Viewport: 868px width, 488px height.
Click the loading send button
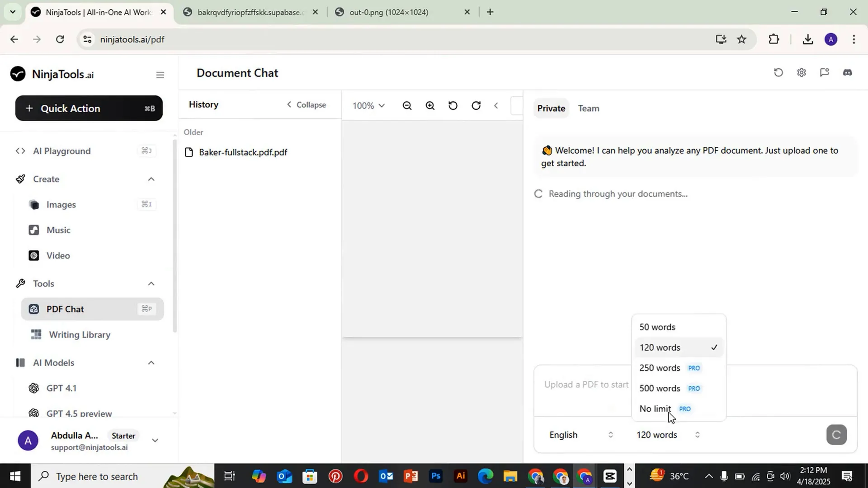click(836, 435)
